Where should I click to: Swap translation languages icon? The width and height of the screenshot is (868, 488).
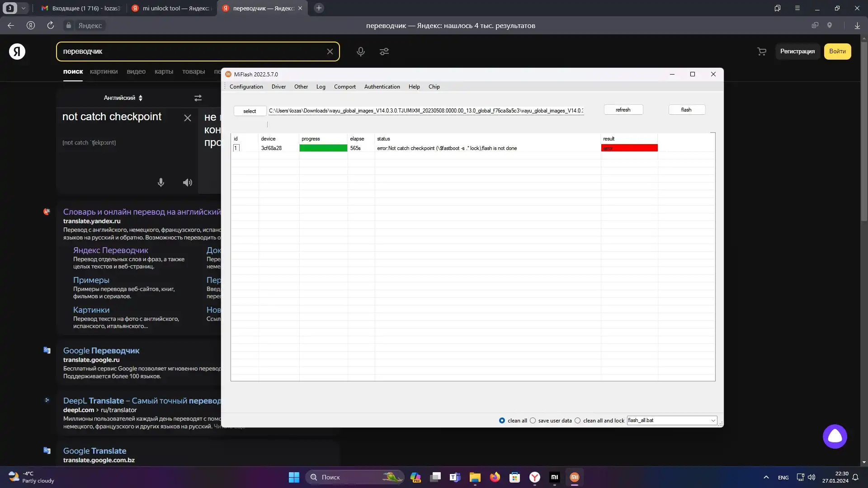click(198, 98)
